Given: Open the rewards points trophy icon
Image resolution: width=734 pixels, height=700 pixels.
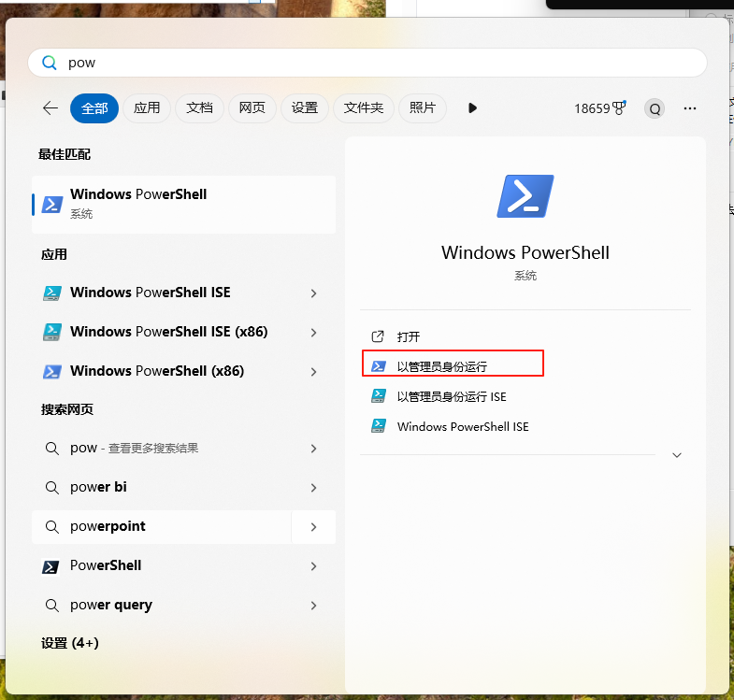Looking at the screenshot, I should pos(619,108).
